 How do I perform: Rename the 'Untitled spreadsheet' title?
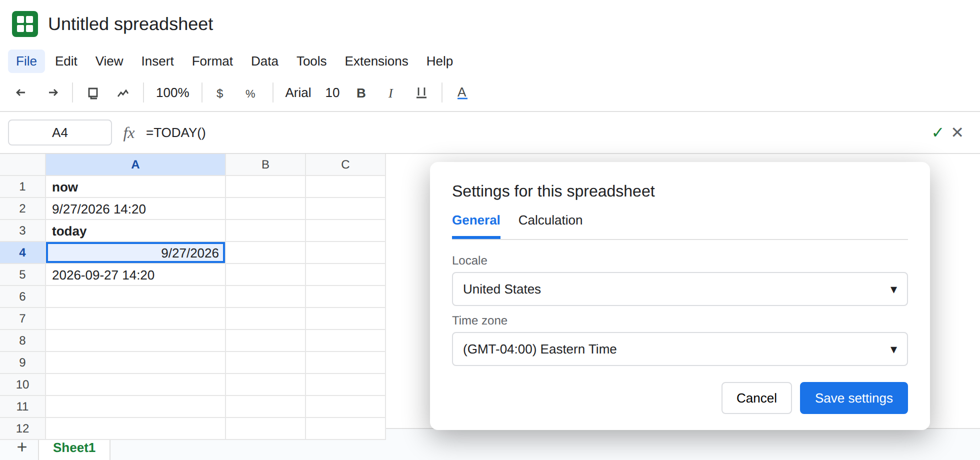coord(130,24)
